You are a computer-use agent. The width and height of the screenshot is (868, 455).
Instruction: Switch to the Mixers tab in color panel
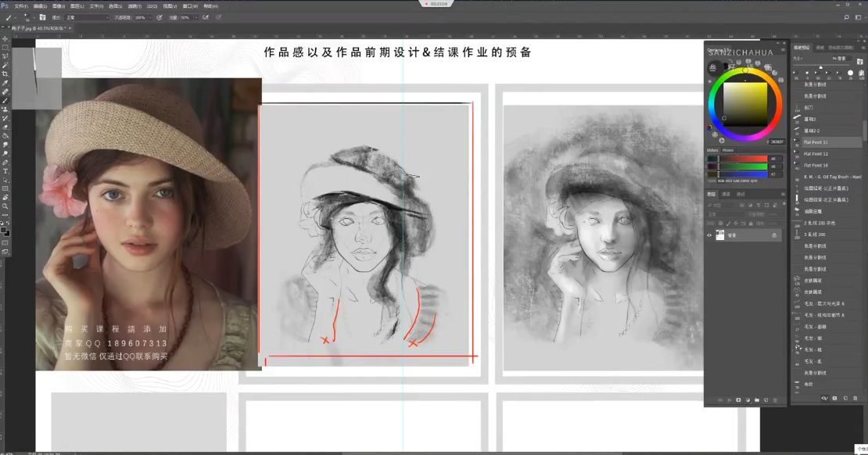click(728, 150)
